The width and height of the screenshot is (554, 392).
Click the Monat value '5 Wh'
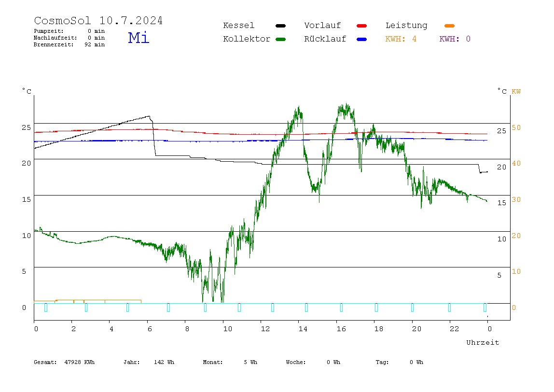tap(250, 362)
